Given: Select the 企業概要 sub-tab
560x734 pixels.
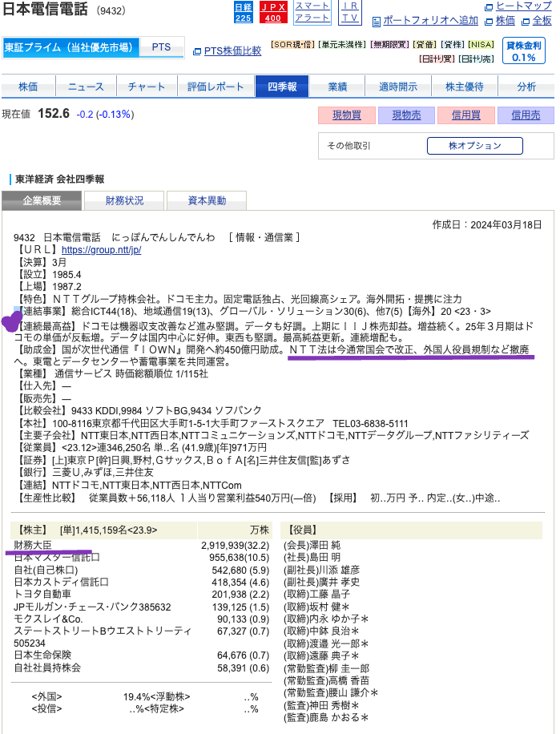Looking at the screenshot, I should click(x=42, y=200).
